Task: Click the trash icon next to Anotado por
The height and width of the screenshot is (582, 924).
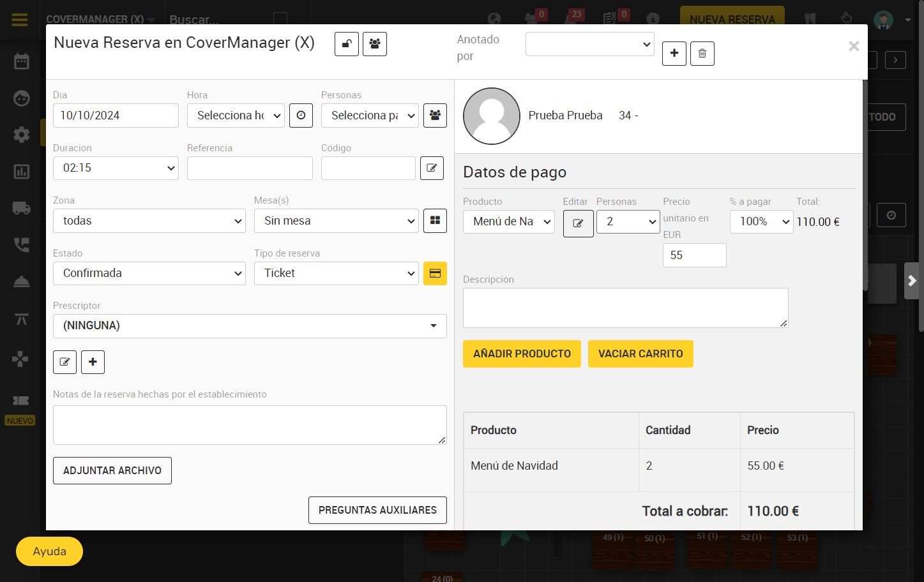Action: 702,54
